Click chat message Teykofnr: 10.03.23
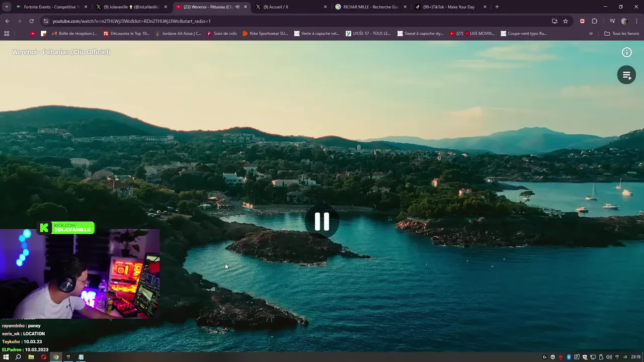This screenshot has height=362, width=644. pos(22,342)
